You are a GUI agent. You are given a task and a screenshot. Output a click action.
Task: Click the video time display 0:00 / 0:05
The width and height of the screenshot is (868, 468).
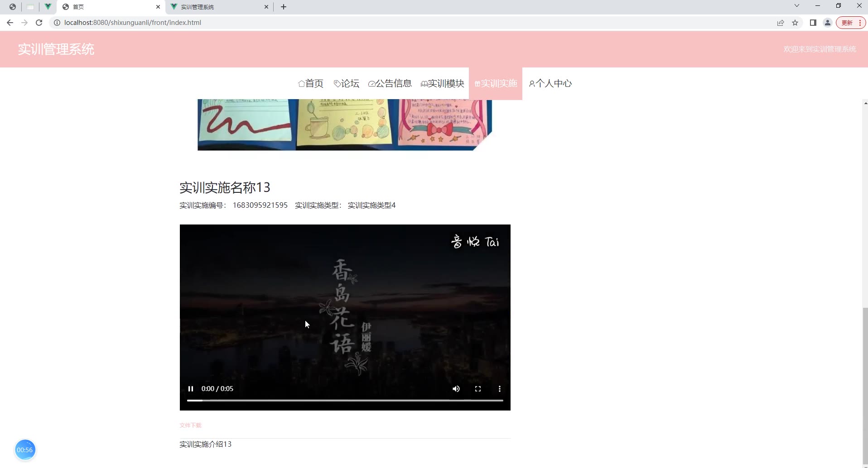pyautogui.click(x=217, y=389)
